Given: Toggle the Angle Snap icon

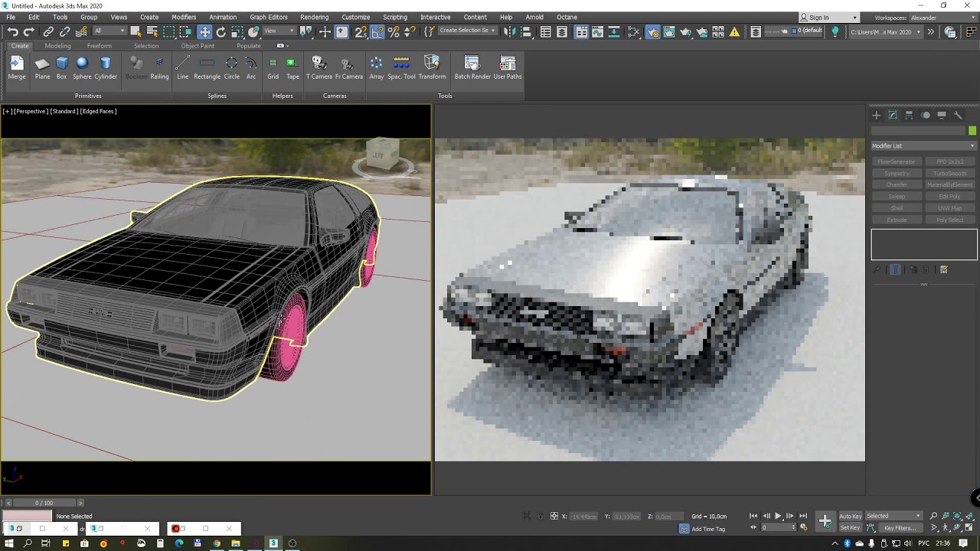Looking at the screenshot, I should click(377, 31).
